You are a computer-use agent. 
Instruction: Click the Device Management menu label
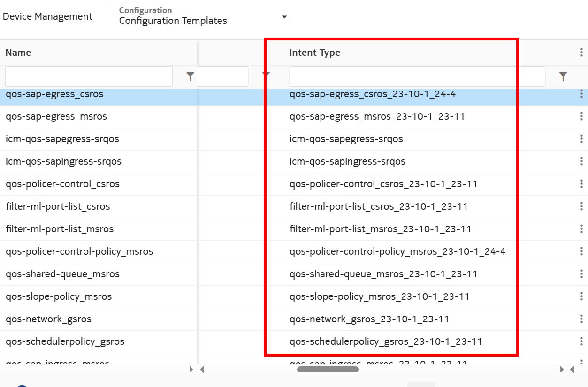click(47, 16)
